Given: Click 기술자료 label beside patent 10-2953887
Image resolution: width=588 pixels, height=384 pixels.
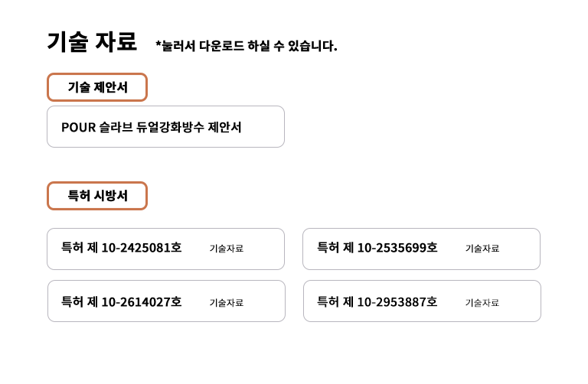Looking at the screenshot, I should click(482, 303).
